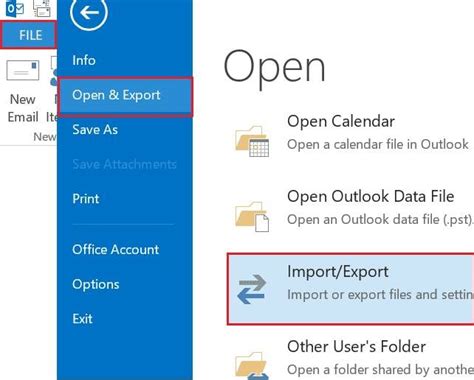Open Office Account page
Image resolution: width=474 pixels, height=380 pixels.
pos(116,250)
